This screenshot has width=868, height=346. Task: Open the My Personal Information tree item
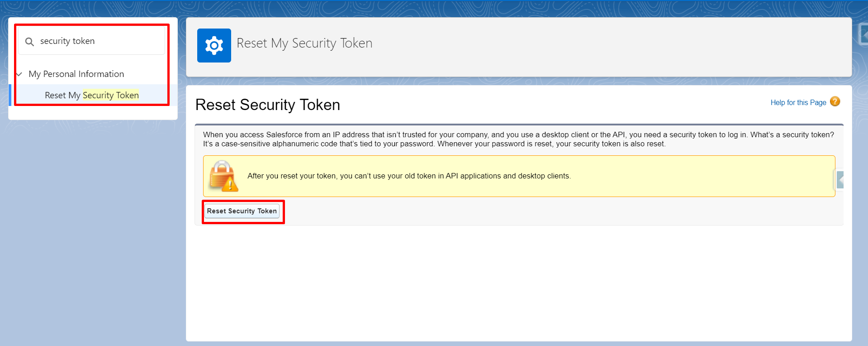76,74
